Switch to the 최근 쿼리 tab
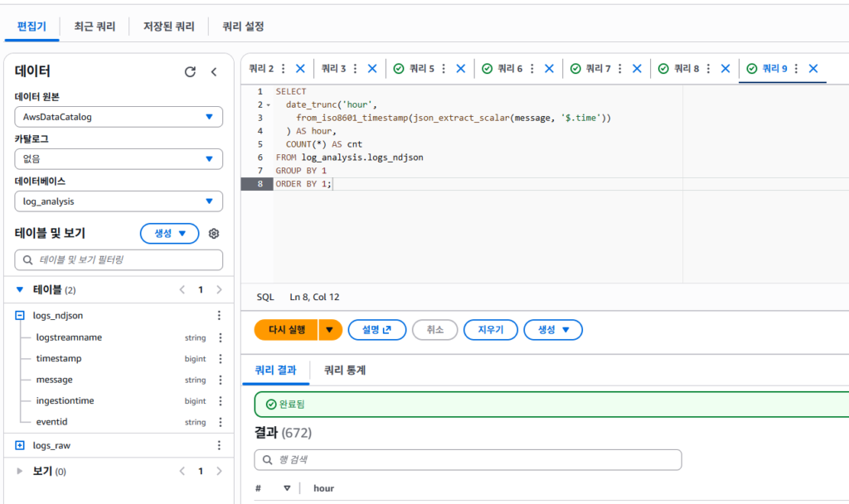849x504 pixels. point(95,27)
